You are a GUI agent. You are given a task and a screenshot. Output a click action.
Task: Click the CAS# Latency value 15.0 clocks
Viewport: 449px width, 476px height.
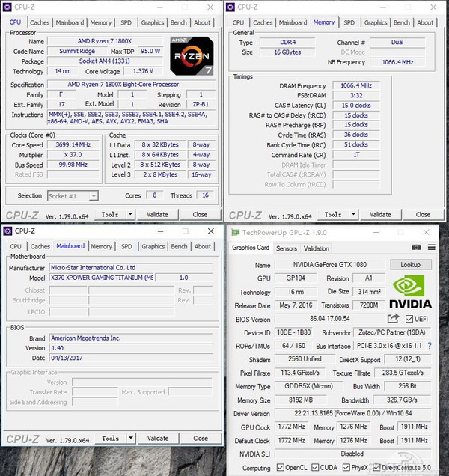click(x=356, y=106)
